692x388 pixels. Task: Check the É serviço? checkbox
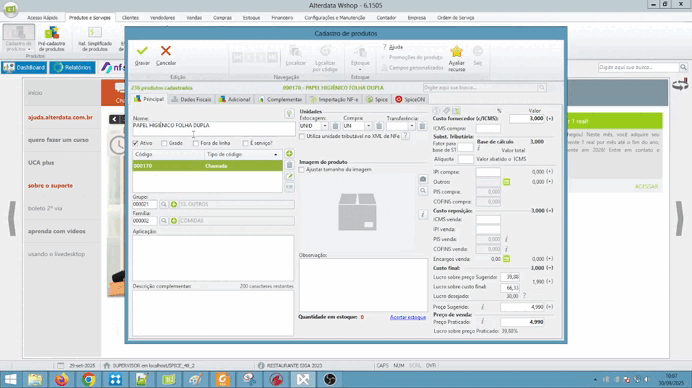pos(245,143)
